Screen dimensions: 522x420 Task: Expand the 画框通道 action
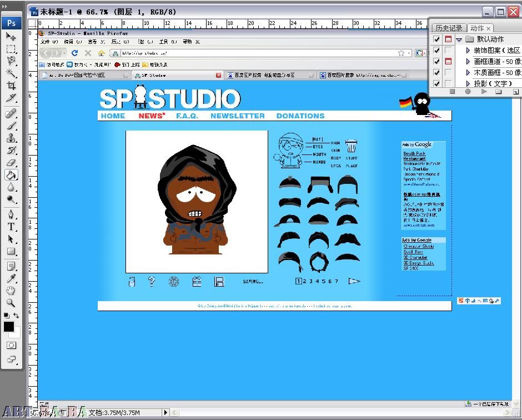click(468, 61)
